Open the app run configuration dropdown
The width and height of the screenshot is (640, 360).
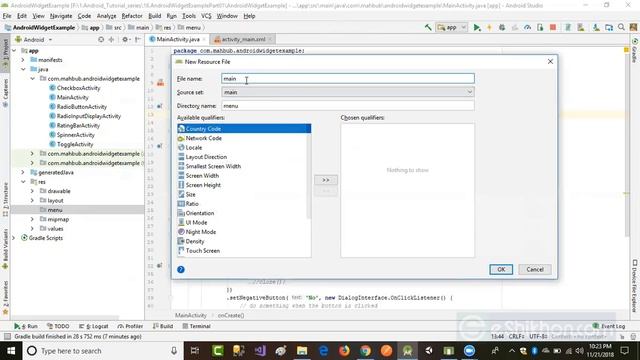(452, 27)
